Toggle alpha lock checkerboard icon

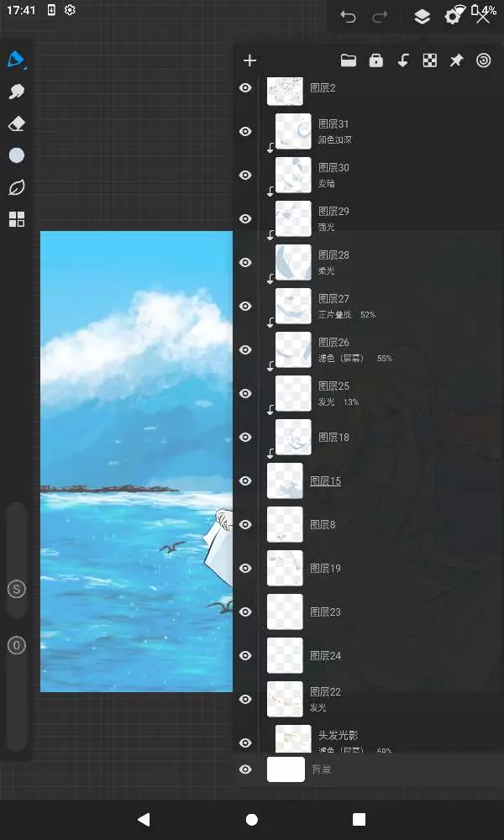pos(429,60)
